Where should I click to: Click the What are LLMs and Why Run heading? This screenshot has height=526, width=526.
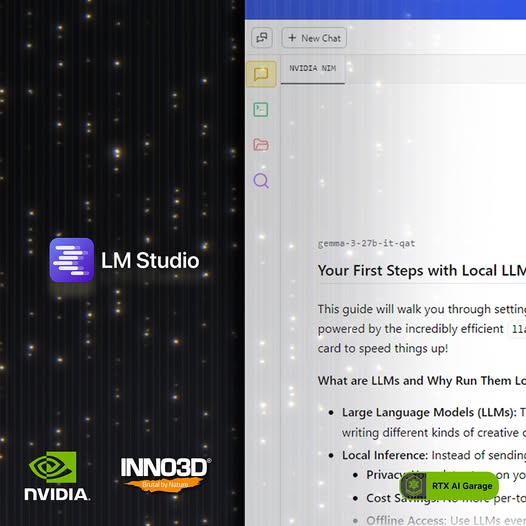click(422, 381)
